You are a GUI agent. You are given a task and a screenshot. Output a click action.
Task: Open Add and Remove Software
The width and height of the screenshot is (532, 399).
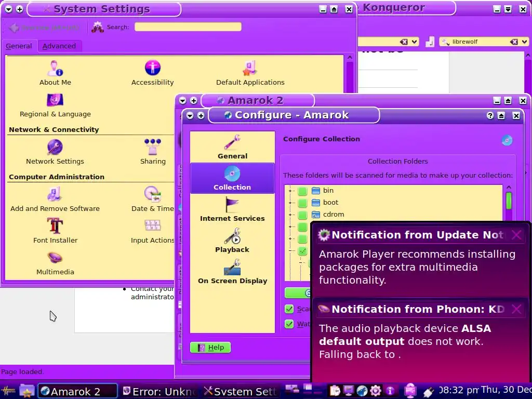[x=55, y=199]
